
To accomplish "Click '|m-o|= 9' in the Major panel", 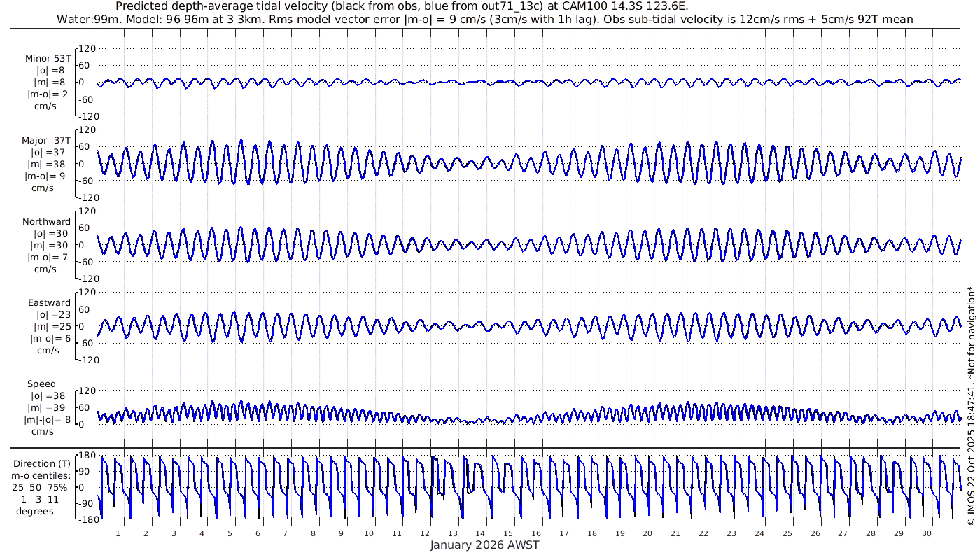I will tap(46, 176).
